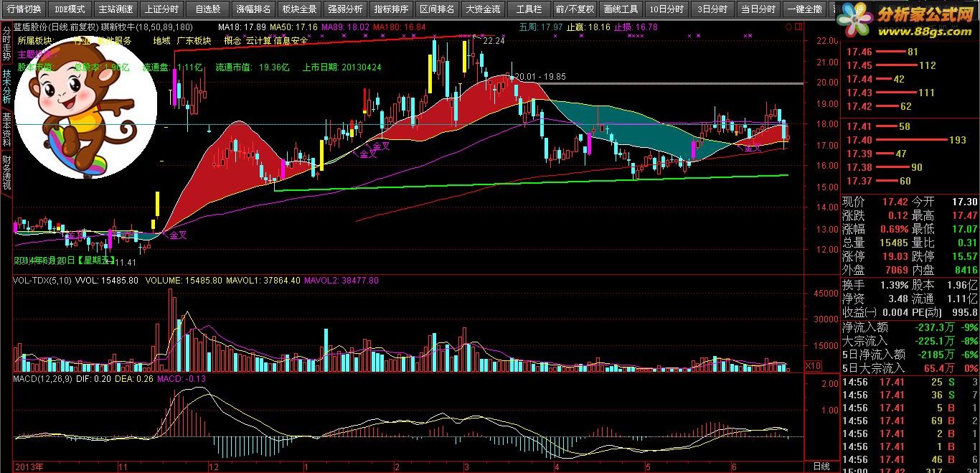Open 上证分时 chart
Viewport: 980px width, 473px height.
(161, 9)
